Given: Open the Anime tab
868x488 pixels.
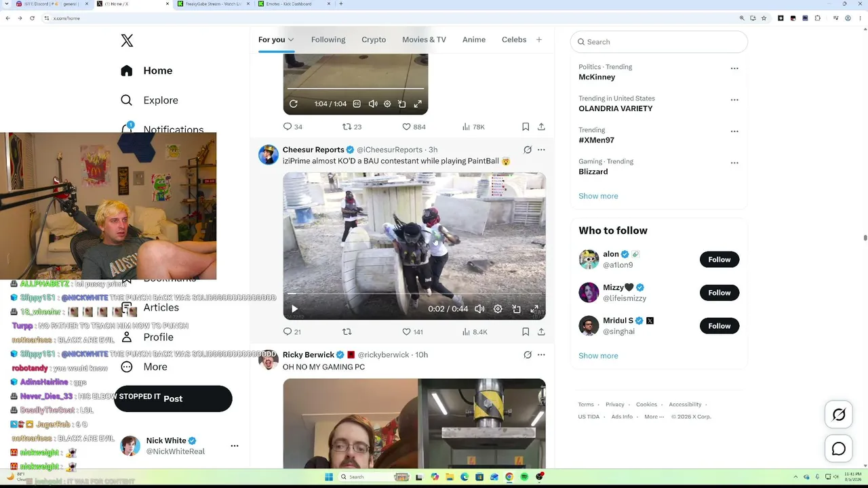Looking at the screenshot, I should tap(474, 39).
